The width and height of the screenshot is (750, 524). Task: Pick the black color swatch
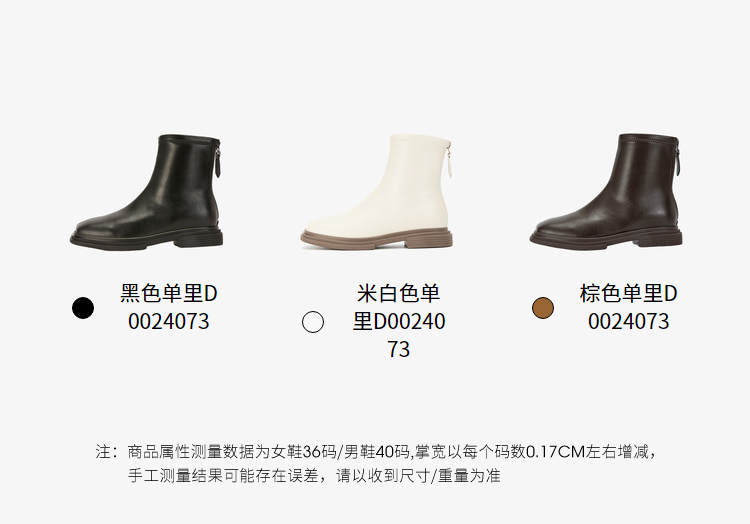tap(83, 307)
